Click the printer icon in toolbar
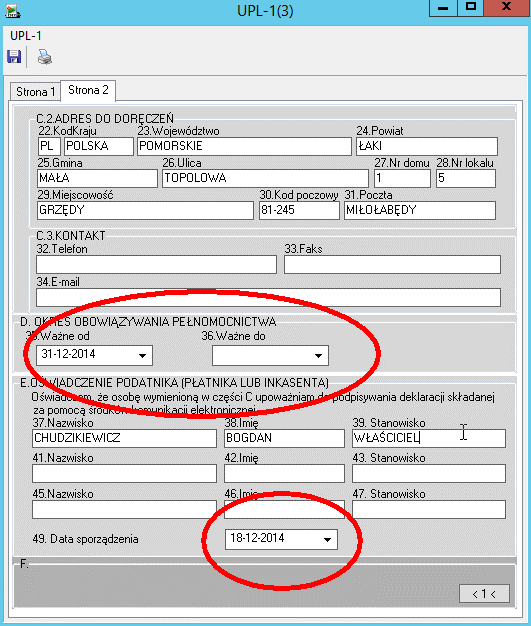The image size is (531, 626). [x=45, y=57]
